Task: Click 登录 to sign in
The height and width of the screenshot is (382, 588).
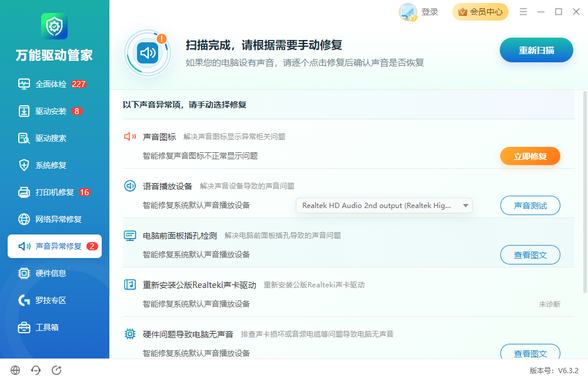Action: [430, 12]
